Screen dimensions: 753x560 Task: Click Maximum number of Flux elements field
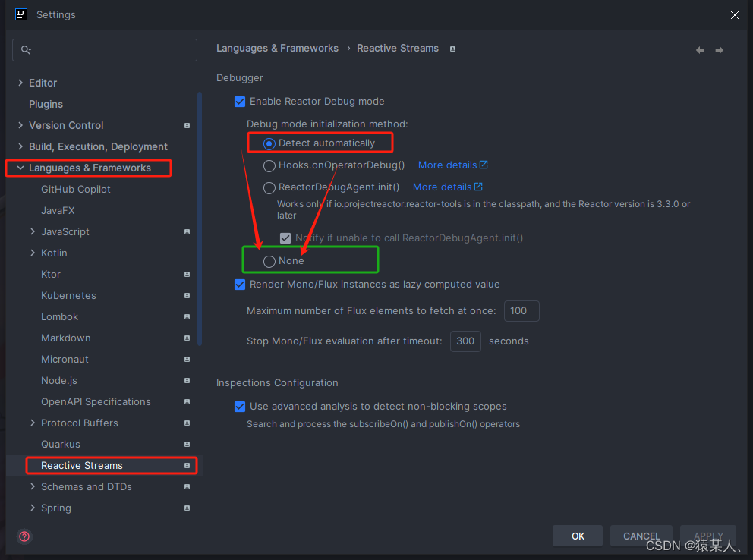(x=521, y=311)
